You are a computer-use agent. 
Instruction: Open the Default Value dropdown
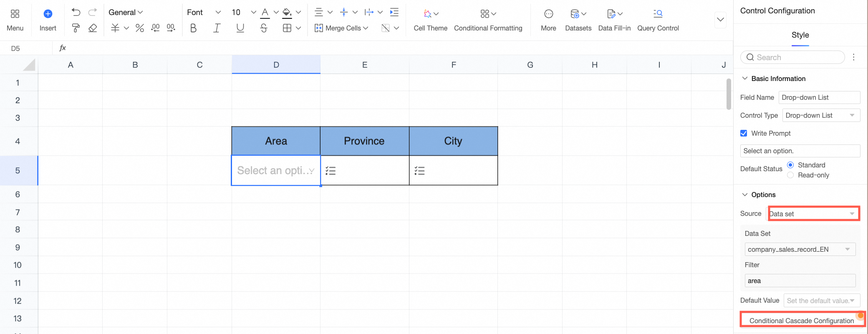[x=822, y=301]
